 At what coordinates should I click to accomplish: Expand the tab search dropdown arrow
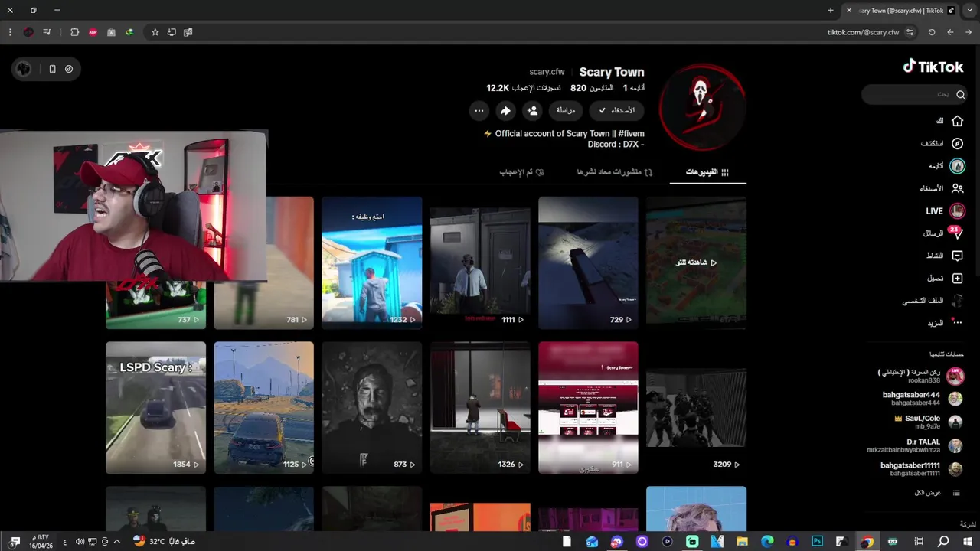point(969,10)
